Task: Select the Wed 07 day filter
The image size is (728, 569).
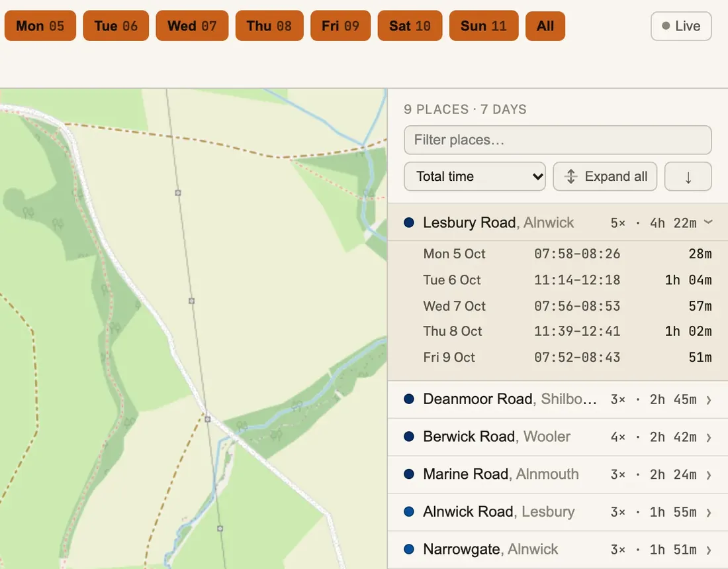Action: coord(192,26)
